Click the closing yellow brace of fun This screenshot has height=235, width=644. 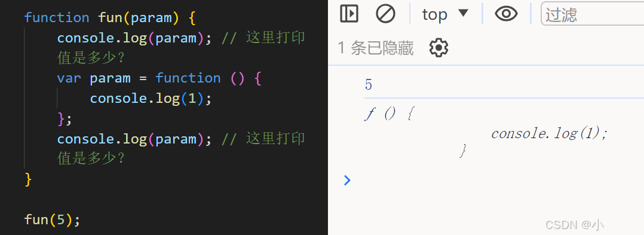coord(28,179)
